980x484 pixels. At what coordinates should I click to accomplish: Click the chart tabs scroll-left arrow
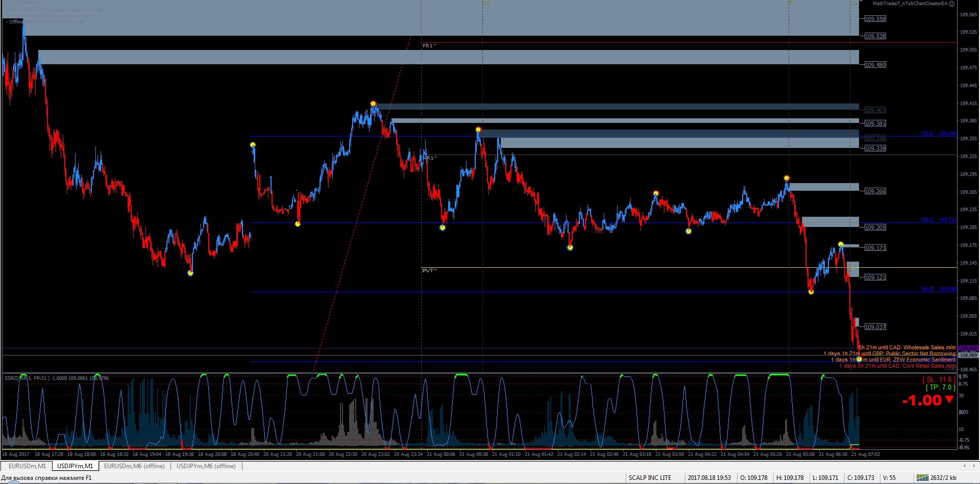click(965, 466)
